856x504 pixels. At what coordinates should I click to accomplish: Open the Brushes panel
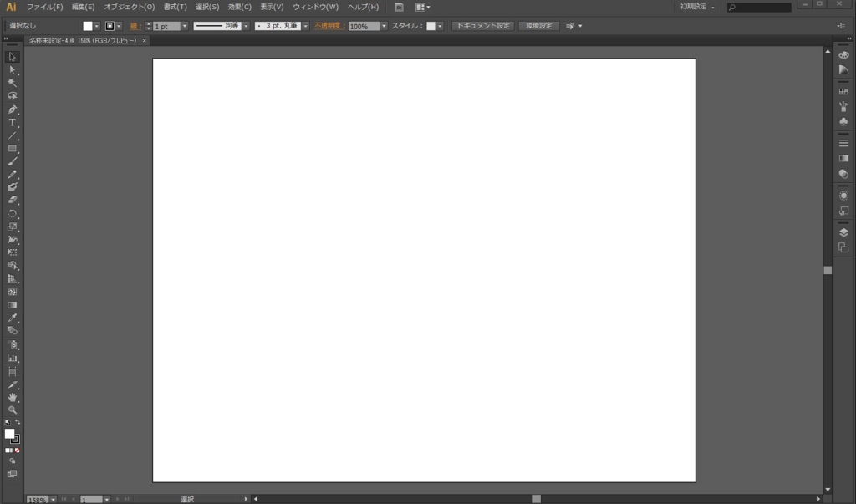[843, 106]
